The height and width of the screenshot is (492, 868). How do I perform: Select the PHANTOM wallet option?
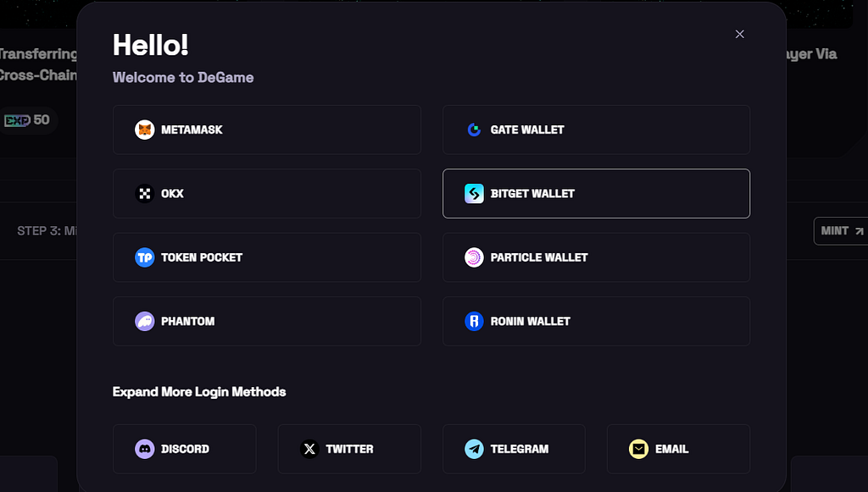point(267,321)
